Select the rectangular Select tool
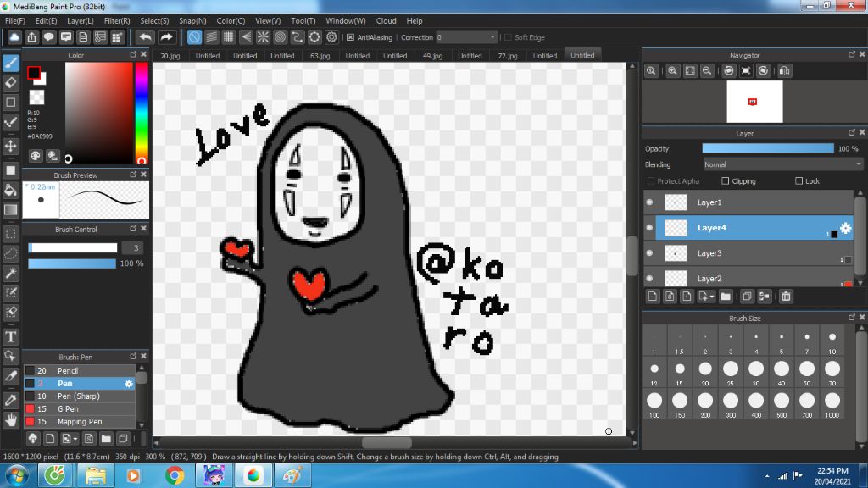The width and height of the screenshot is (868, 488). [x=11, y=234]
